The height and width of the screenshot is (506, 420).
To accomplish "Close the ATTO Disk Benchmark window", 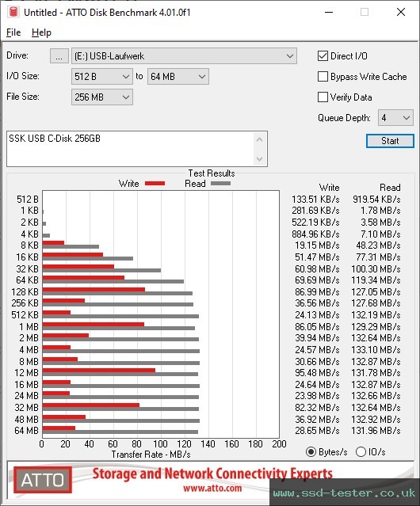I will pos(401,12).
